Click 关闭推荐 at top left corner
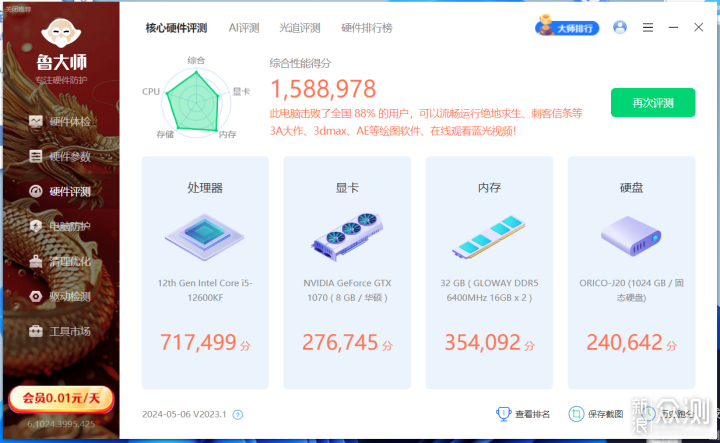This screenshot has width=720, height=443. point(18,9)
